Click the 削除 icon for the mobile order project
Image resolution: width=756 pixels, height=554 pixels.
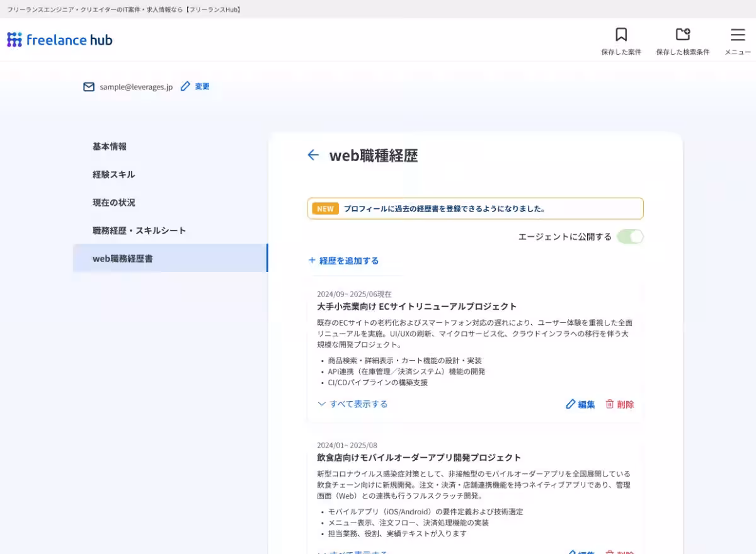[609, 551]
